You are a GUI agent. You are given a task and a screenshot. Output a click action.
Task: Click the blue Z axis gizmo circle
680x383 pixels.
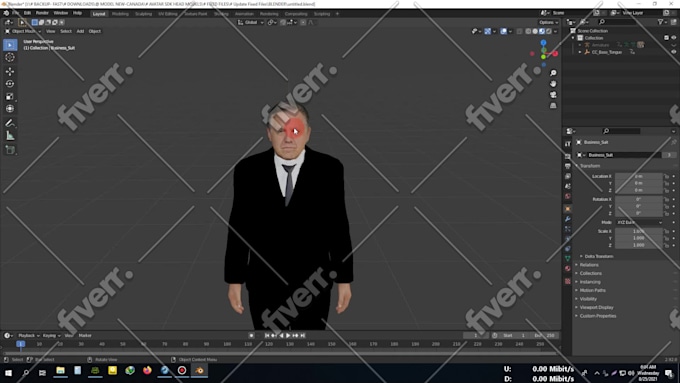tap(543, 43)
